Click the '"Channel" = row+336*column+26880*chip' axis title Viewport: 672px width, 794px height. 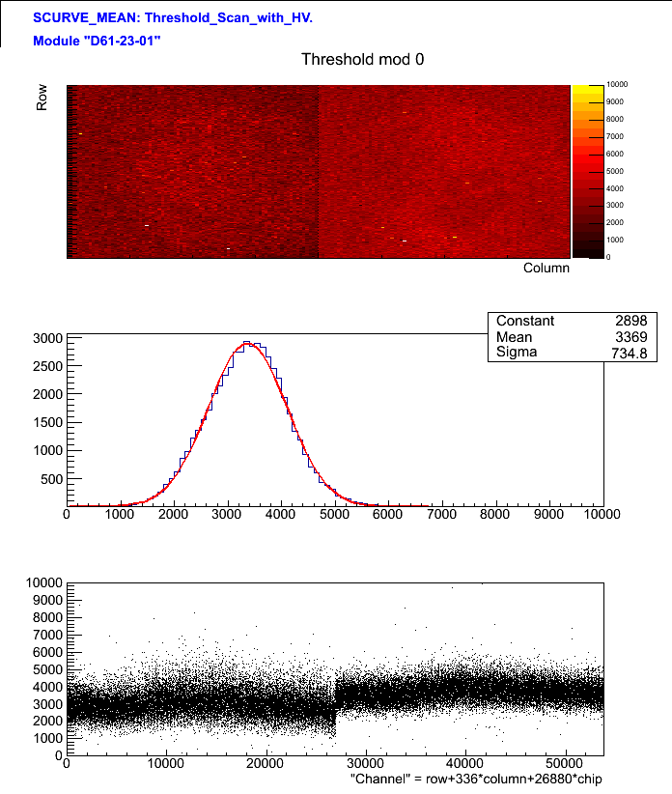click(476, 779)
